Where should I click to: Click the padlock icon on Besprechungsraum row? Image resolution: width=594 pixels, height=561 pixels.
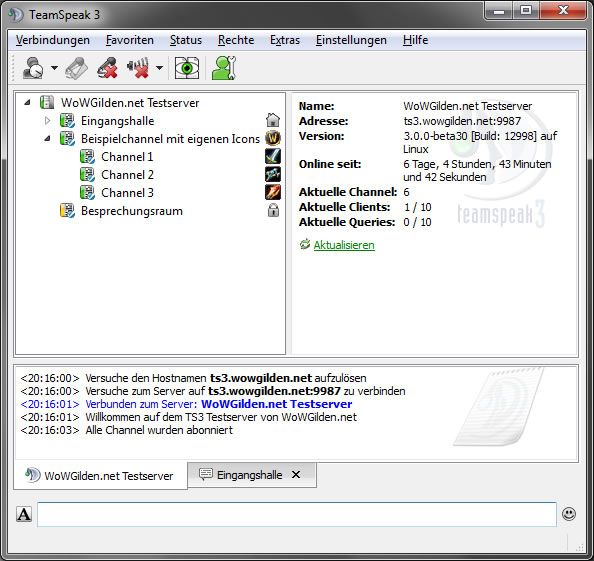pyautogui.click(x=273, y=210)
